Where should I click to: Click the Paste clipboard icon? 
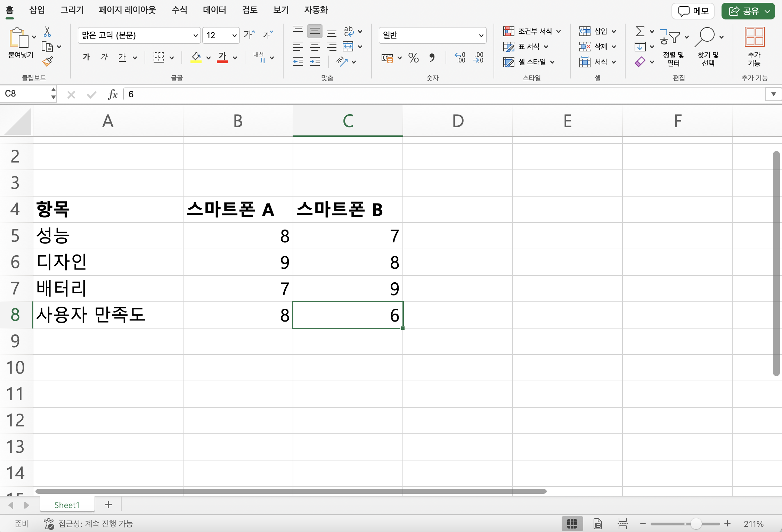point(19,38)
